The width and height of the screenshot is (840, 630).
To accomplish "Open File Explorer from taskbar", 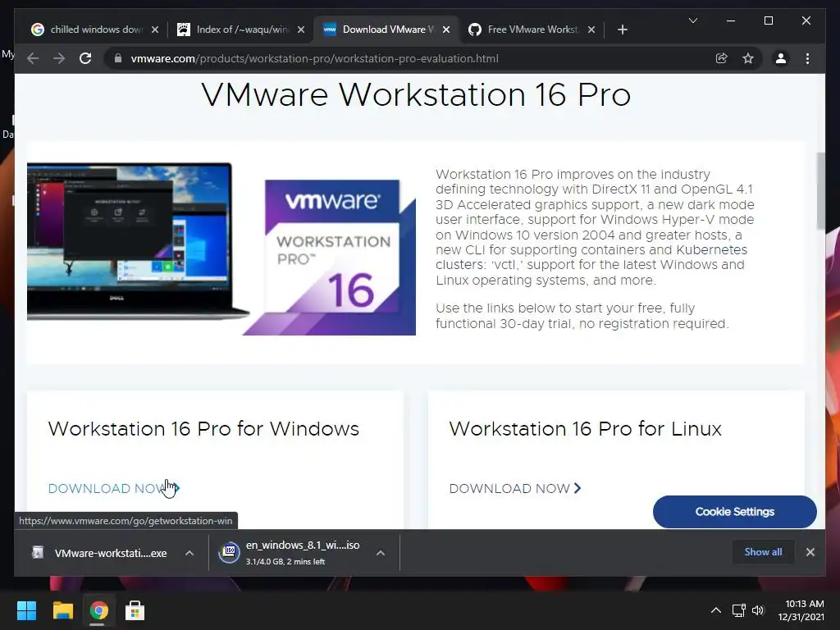I will coord(62,610).
